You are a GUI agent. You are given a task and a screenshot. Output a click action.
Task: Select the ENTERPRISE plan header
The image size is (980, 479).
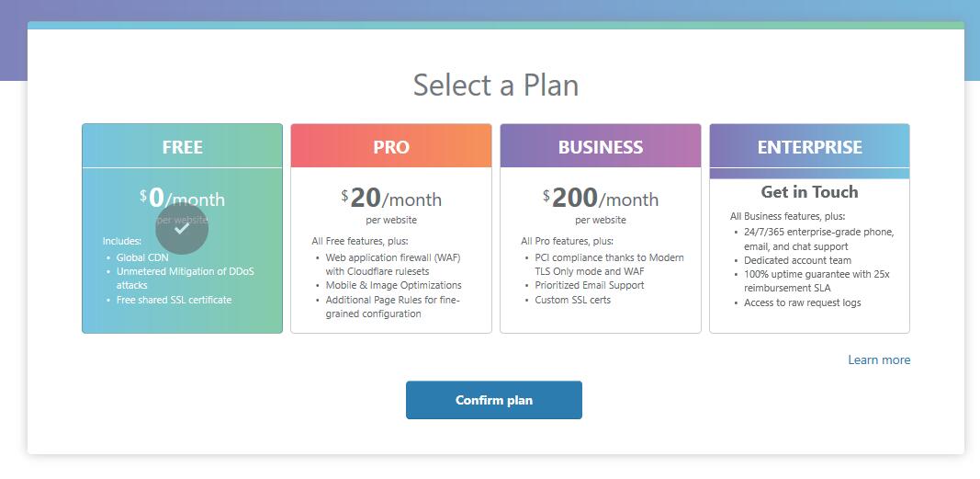[809, 147]
